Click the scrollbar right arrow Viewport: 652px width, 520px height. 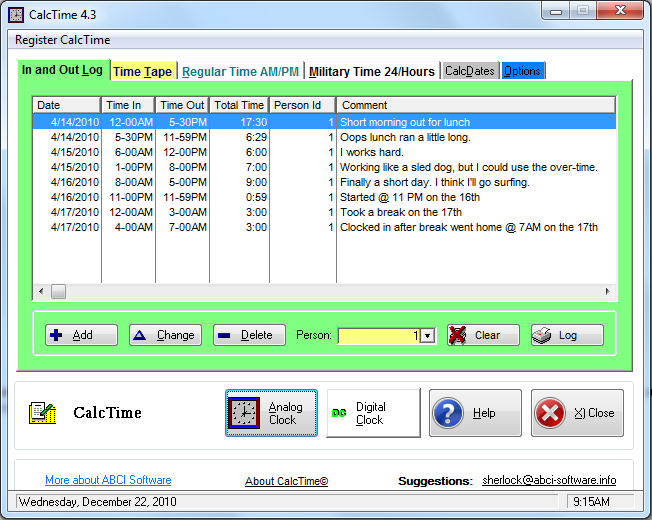tap(608, 291)
